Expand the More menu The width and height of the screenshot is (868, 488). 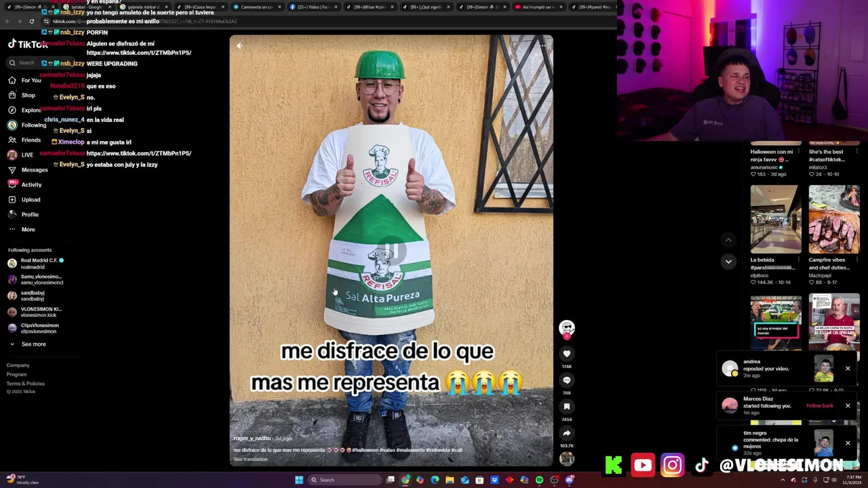coord(22,229)
